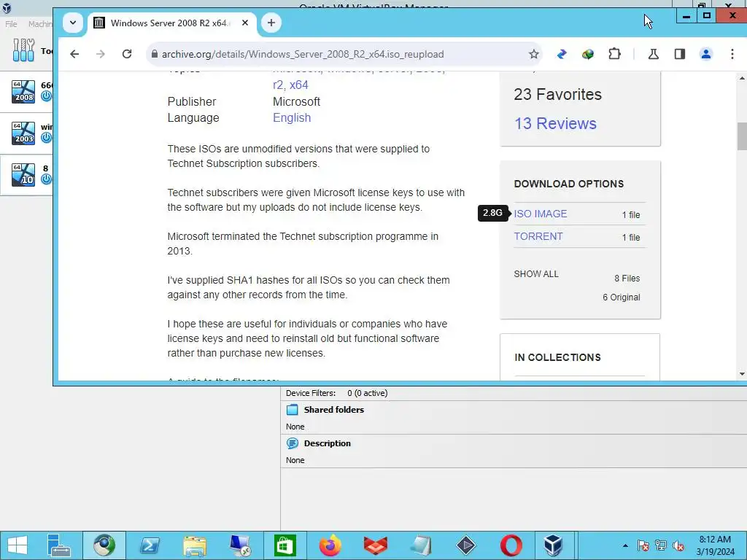Switch to VirtualBox taskbar icon

553,545
